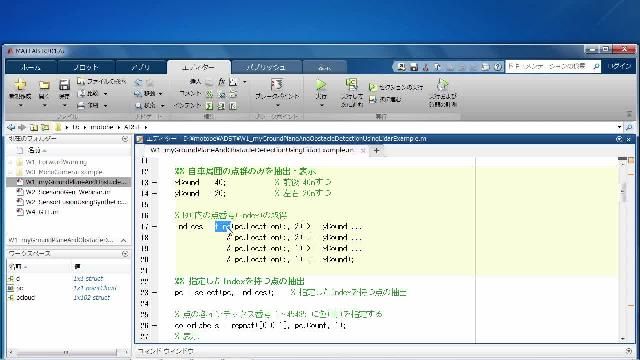Click the Increase Indent icon
The image size is (640, 360).
coord(221,106)
